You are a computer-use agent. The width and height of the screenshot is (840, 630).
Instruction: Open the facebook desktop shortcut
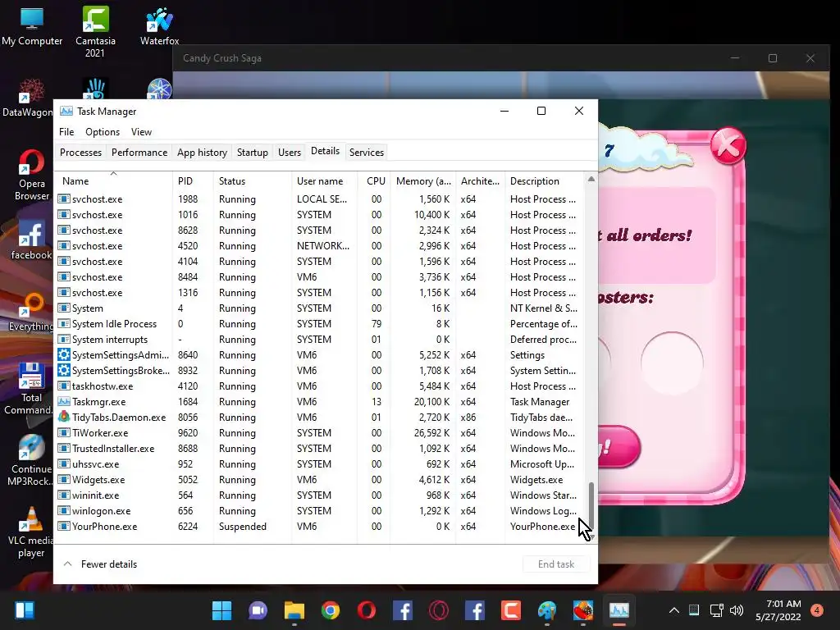click(x=31, y=240)
